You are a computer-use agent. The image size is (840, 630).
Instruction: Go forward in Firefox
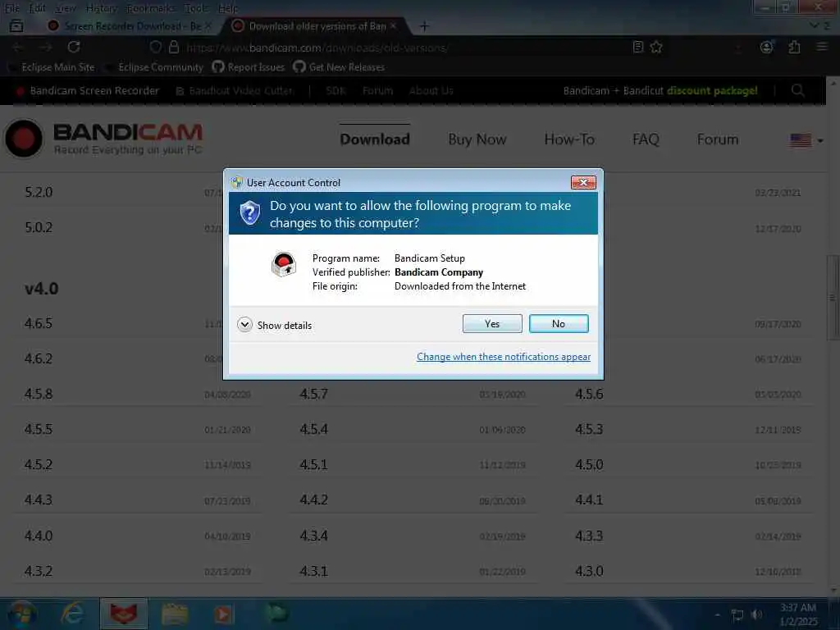click(46, 47)
